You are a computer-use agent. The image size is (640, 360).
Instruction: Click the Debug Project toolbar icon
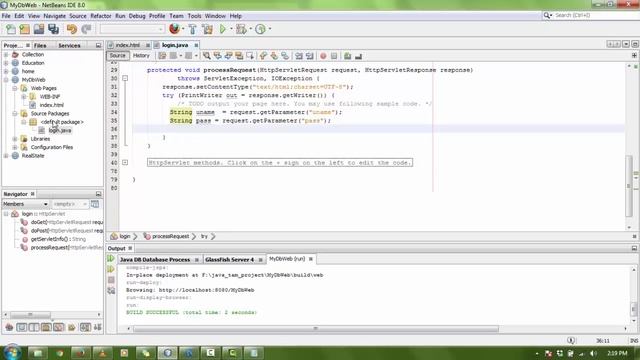241,29
